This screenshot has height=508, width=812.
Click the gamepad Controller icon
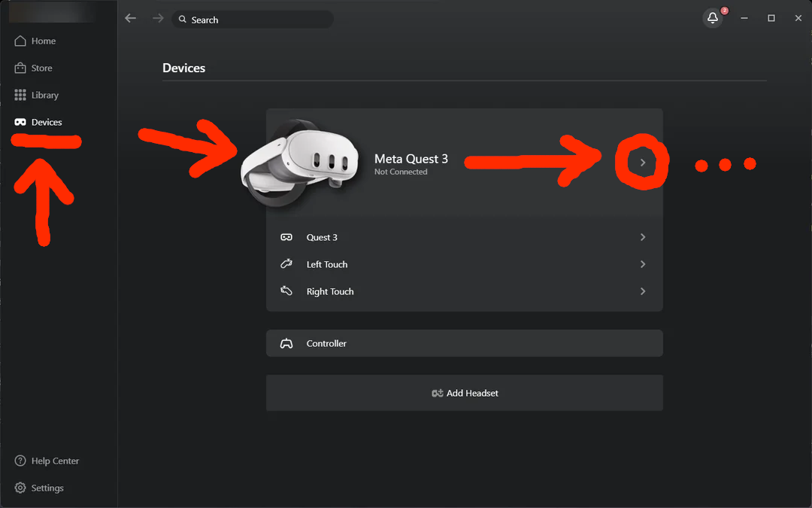[x=286, y=343]
